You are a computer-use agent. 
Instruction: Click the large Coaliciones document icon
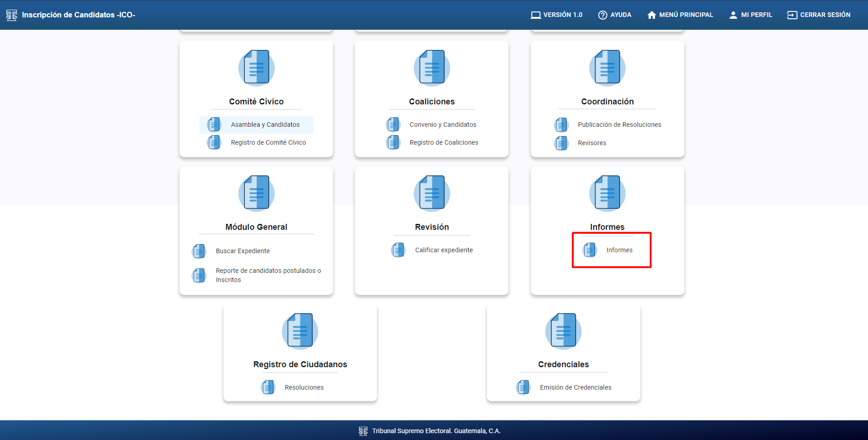(x=431, y=68)
